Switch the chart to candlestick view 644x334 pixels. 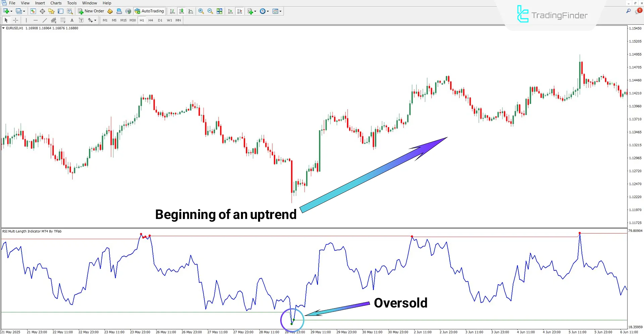(181, 11)
